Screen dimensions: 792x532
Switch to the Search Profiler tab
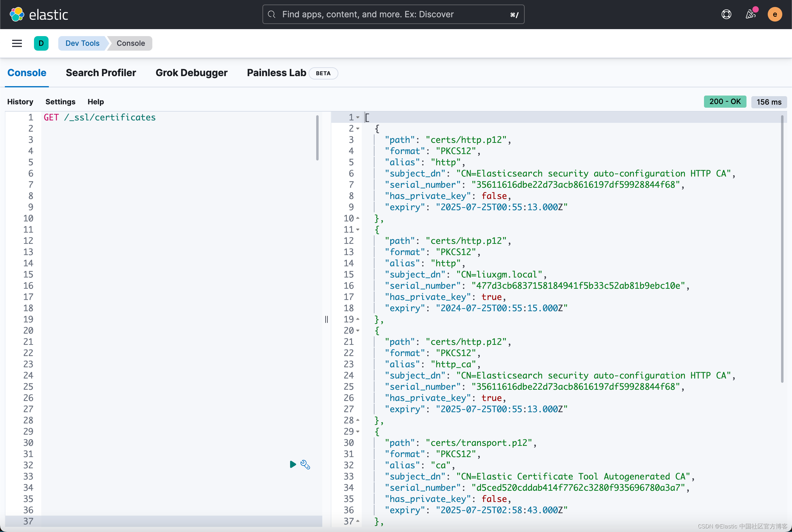point(101,73)
